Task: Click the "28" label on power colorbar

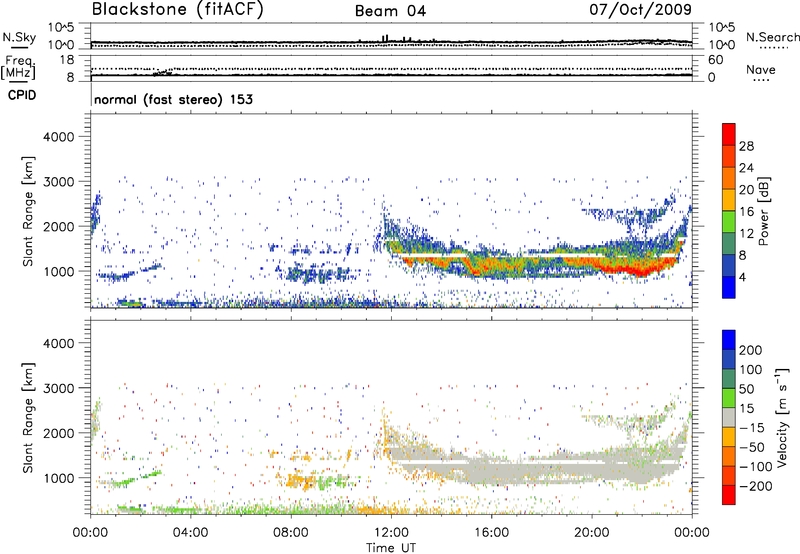Action: pyautogui.click(x=746, y=146)
